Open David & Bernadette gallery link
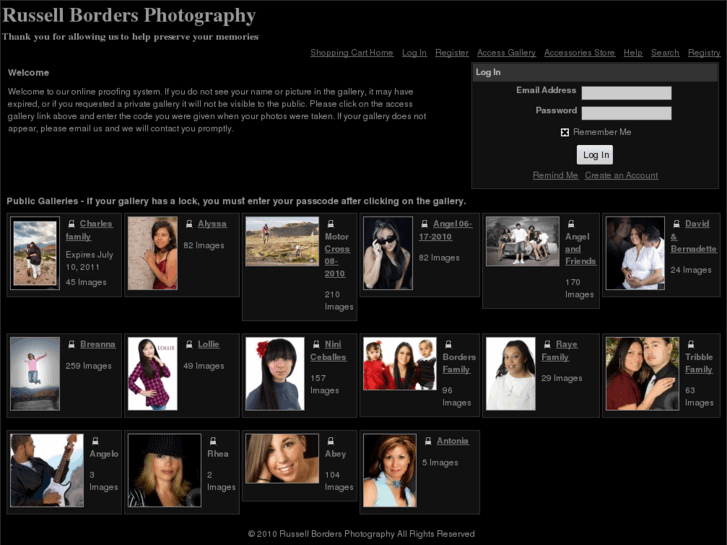This screenshot has width=727, height=545. pos(694,237)
